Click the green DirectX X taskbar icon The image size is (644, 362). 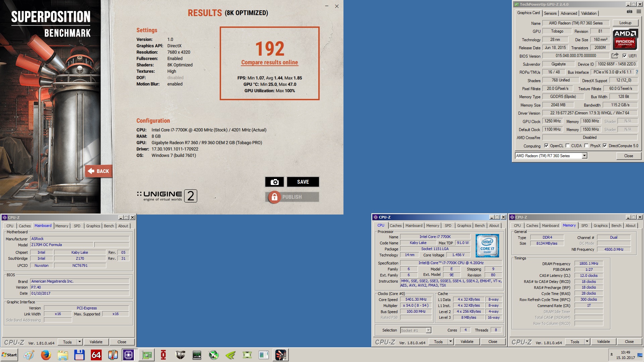(x=247, y=355)
